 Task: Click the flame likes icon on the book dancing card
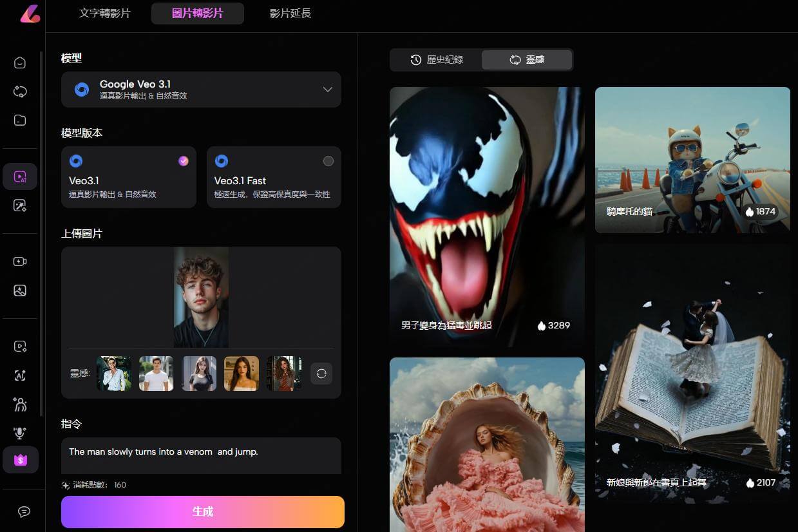(750, 482)
